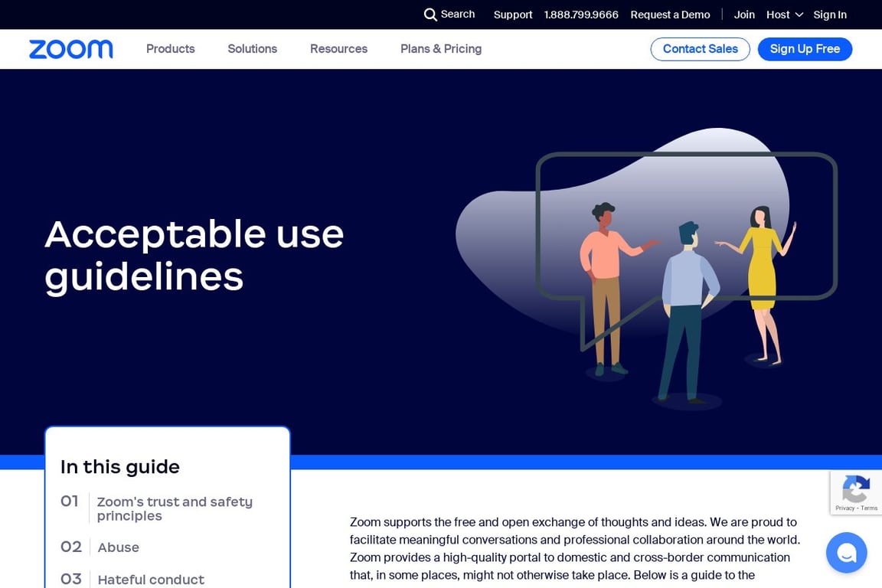Image resolution: width=882 pixels, height=588 pixels.
Task: Click the In this guide heading
Action: coord(119,466)
